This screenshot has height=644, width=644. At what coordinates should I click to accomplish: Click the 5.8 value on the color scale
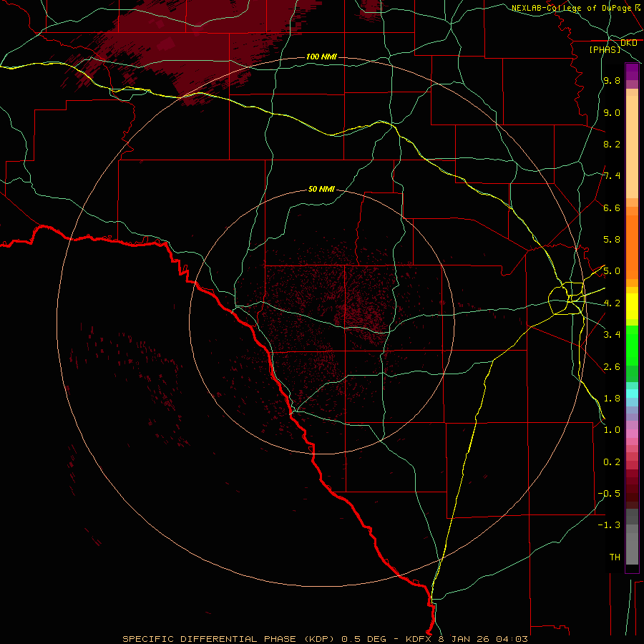[x=612, y=240]
